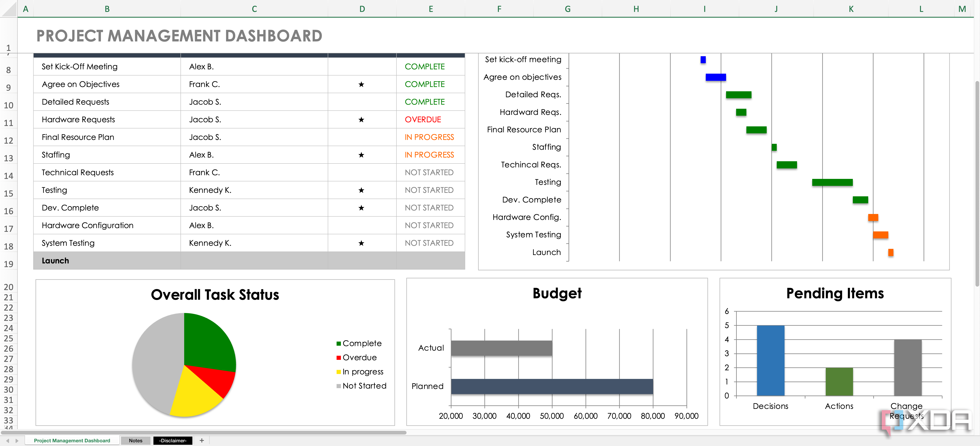Image resolution: width=980 pixels, height=446 pixels.
Task: Open the -Disclaimer- sheet tab
Action: coord(173,440)
